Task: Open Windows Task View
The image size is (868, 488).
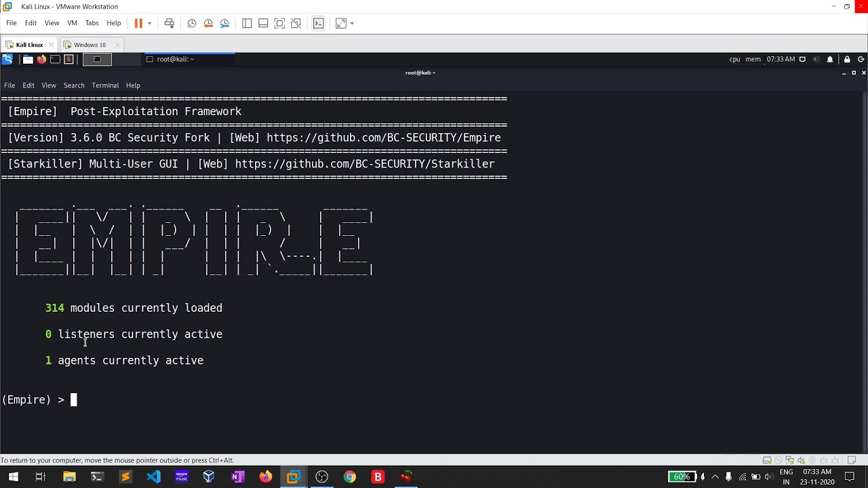Action: (x=41, y=476)
